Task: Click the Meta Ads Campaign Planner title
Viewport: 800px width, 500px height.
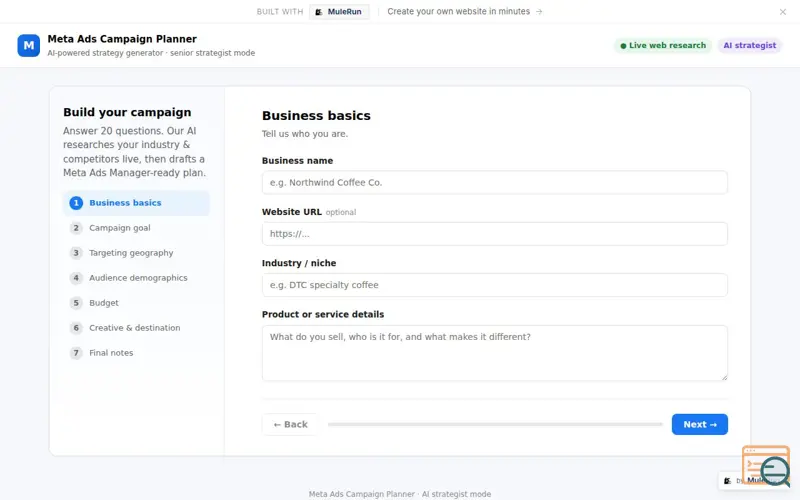Action: pyautogui.click(x=122, y=39)
